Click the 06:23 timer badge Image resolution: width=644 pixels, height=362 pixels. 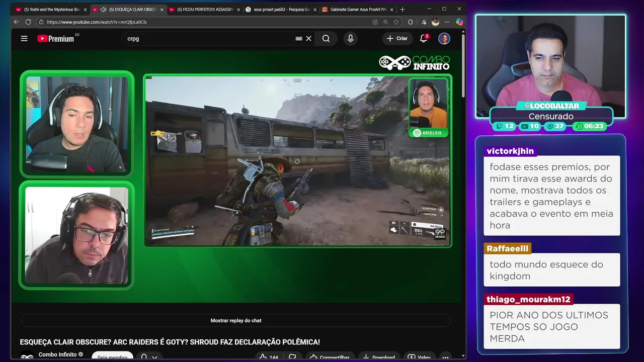590,126
